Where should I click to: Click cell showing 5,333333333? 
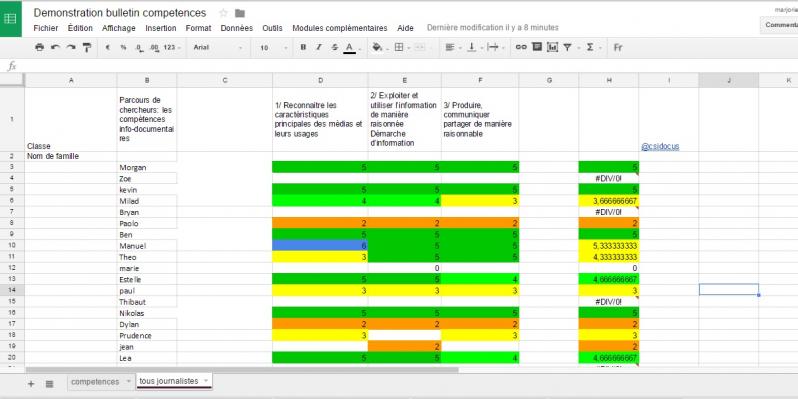(x=609, y=245)
